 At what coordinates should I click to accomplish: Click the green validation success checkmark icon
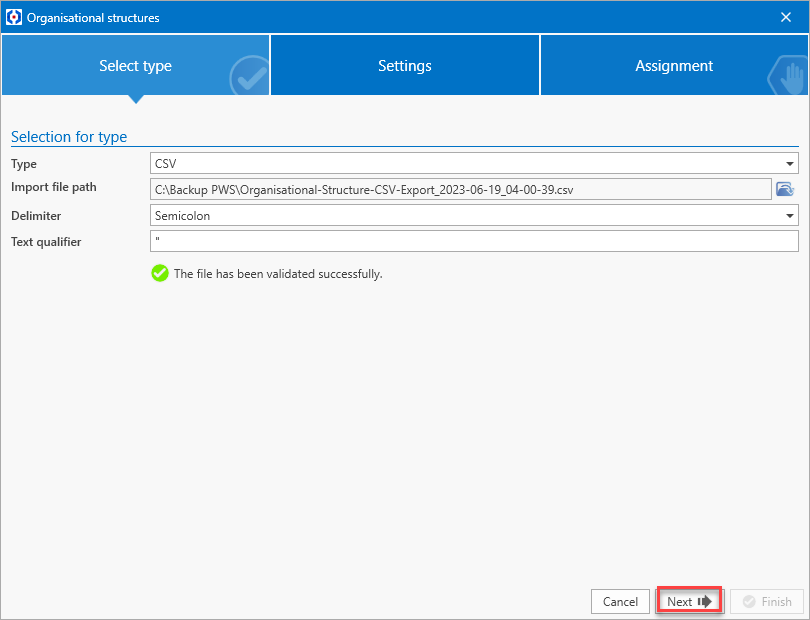click(x=160, y=273)
